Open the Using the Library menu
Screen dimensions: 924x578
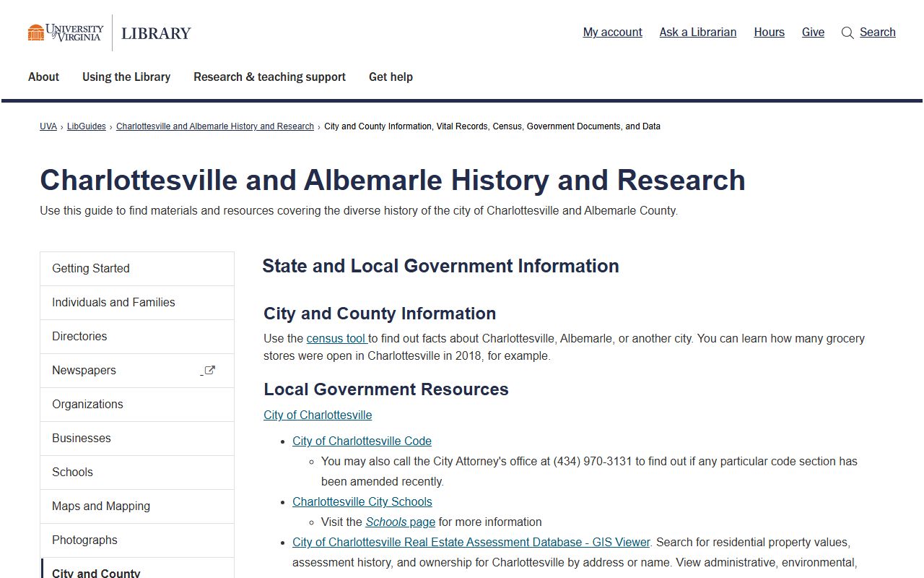pos(126,77)
